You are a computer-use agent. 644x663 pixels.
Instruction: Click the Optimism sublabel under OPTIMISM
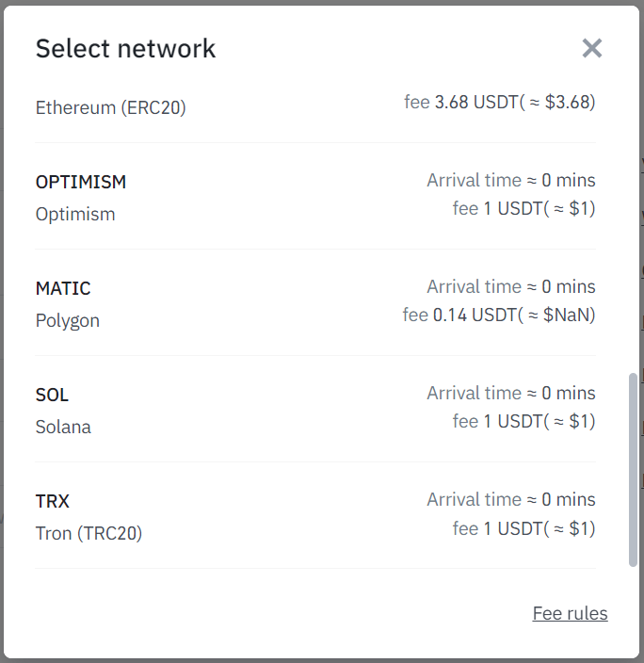75,214
